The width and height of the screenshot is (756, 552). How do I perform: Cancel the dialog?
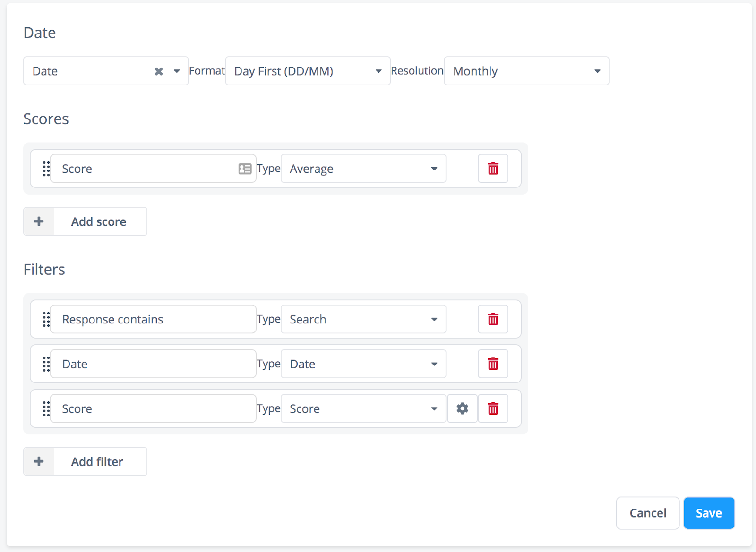648,513
